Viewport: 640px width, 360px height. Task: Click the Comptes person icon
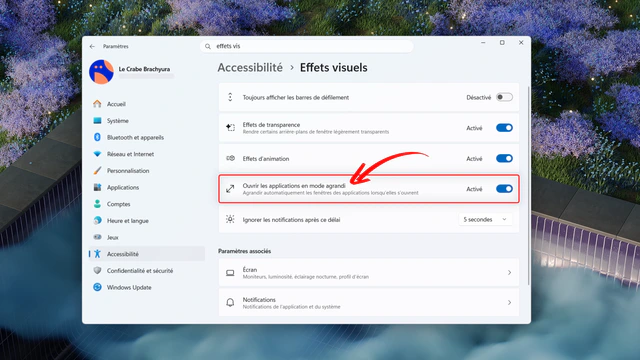pos(97,204)
